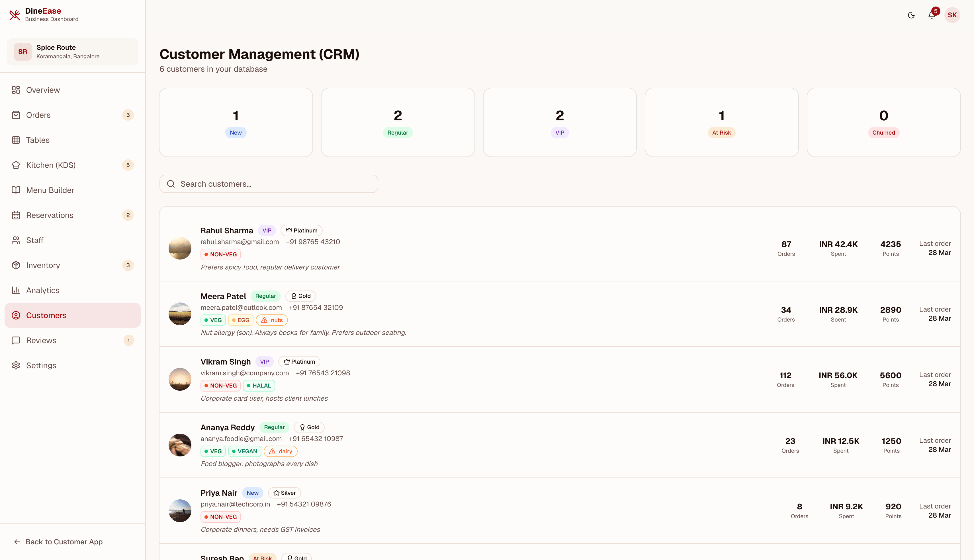Open the Kitchen (KDS) section icon
Image resolution: width=974 pixels, height=560 pixels.
16,165
